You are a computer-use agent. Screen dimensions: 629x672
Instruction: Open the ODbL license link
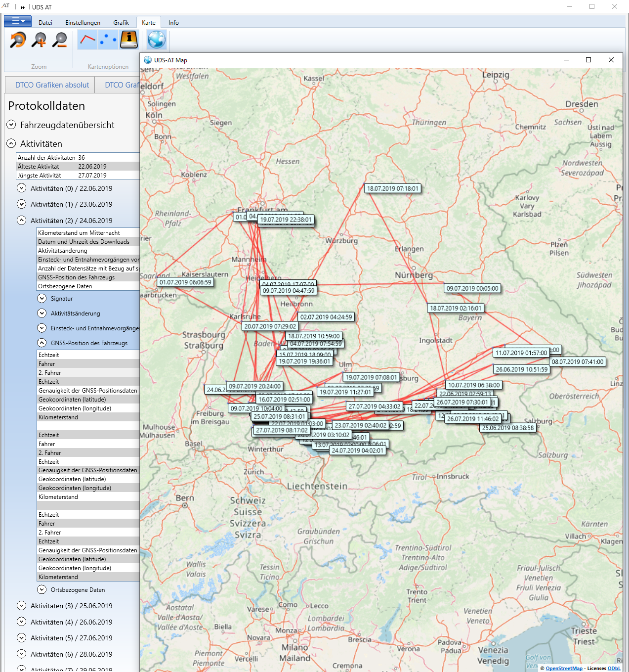614,669
